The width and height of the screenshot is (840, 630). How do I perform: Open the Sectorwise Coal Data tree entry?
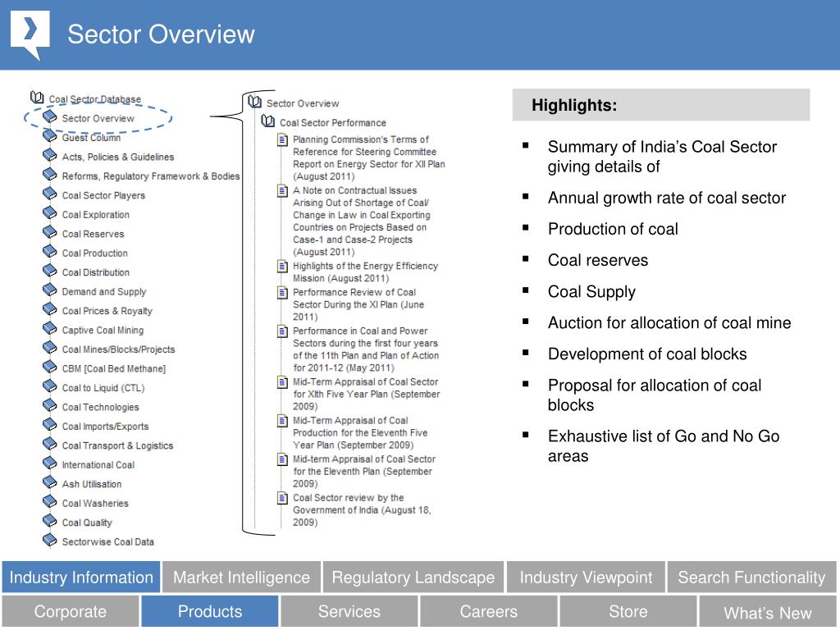point(107,542)
